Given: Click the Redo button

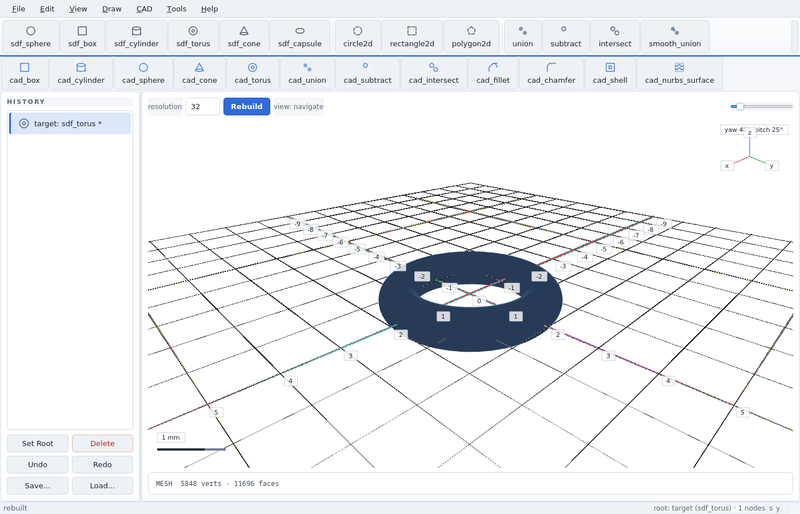Looking at the screenshot, I should (x=103, y=464).
